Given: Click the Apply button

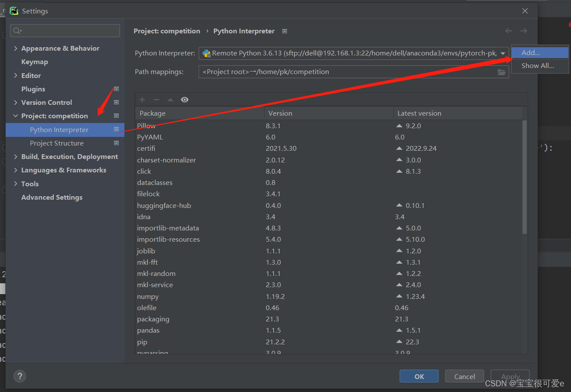Looking at the screenshot, I should tap(510, 376).
